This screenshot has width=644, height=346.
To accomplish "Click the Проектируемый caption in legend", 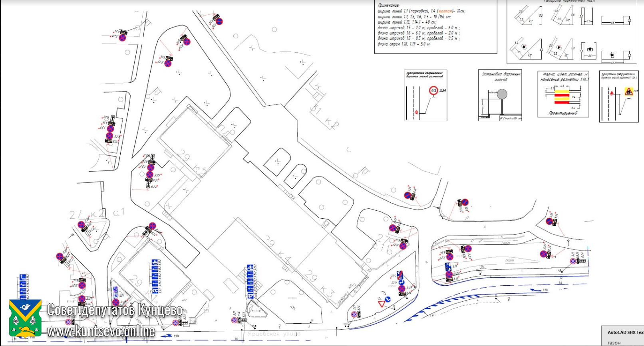I will [563, 113].
